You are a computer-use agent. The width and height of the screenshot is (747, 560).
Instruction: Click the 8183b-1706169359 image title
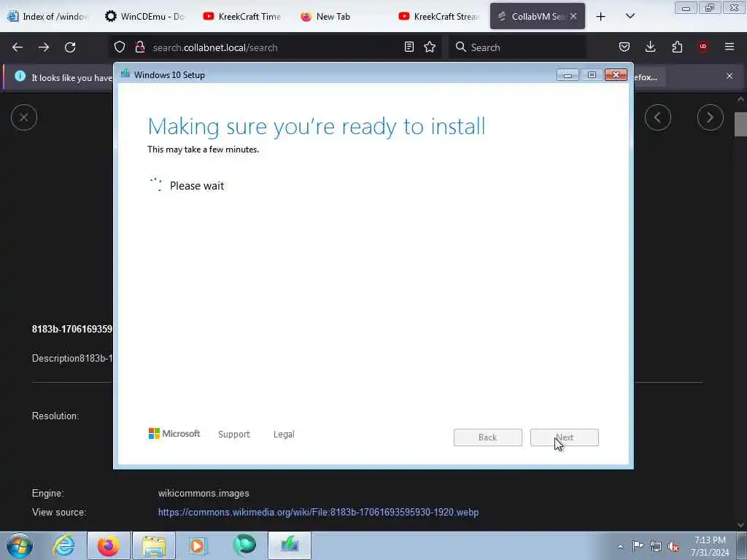tap(72, 329)
